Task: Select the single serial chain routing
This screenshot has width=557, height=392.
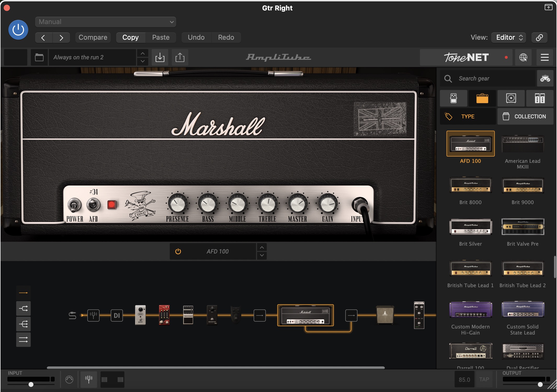Action: click(24, 293)
